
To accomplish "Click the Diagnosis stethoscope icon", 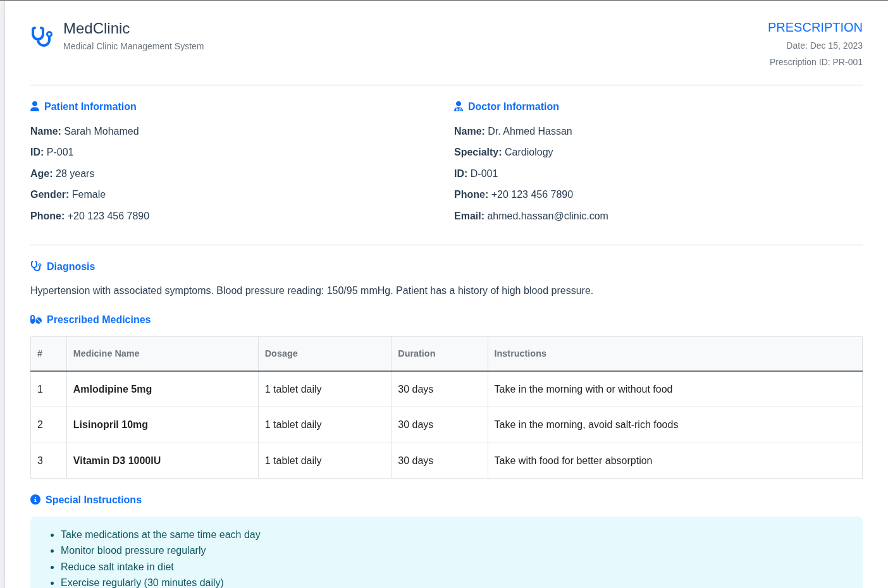I will (x=36, y=266).
